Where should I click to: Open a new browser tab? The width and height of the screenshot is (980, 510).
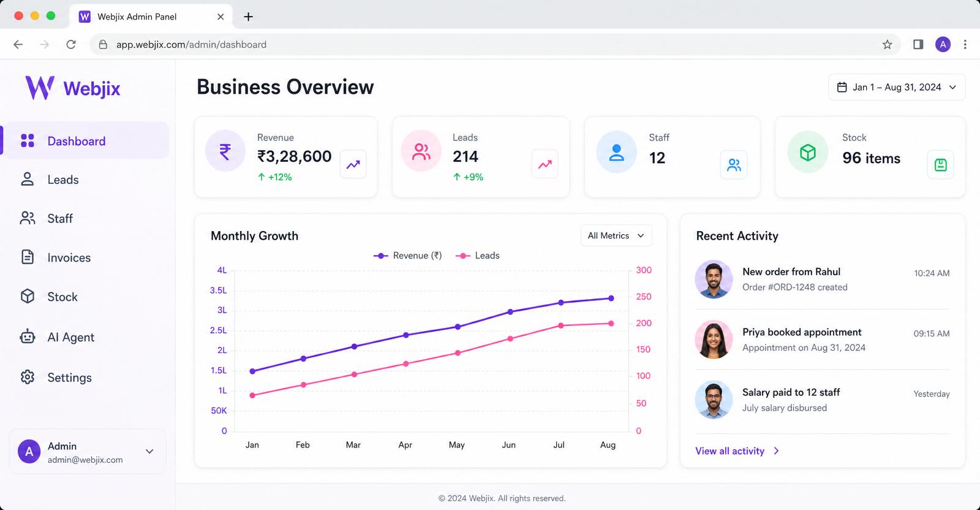click(x=248, y=17)
